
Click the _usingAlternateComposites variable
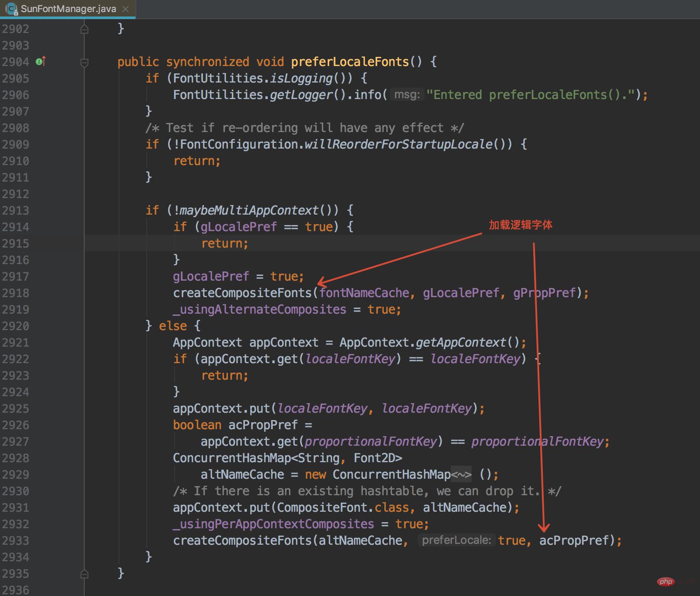coord(260,309)
